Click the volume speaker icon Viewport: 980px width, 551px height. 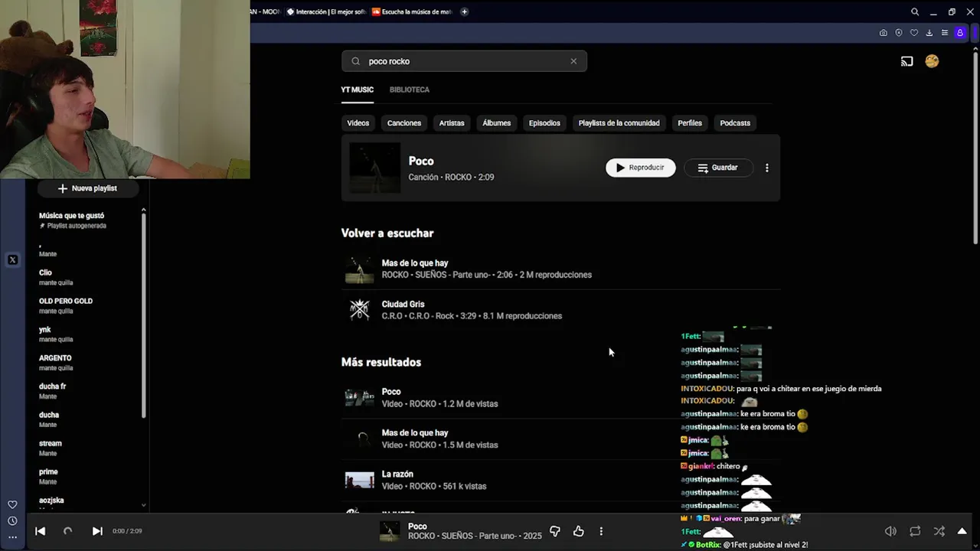click(890, 531)
